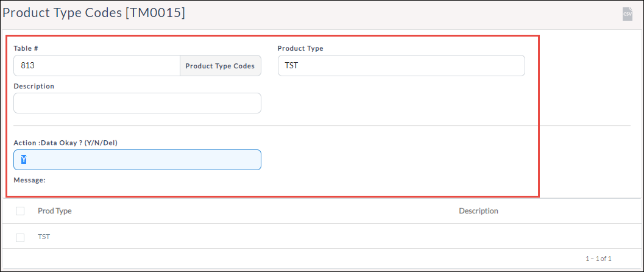Sort by the Description column header in grid
This screenshot has height=272, width=644.
(x=478, y=211)
